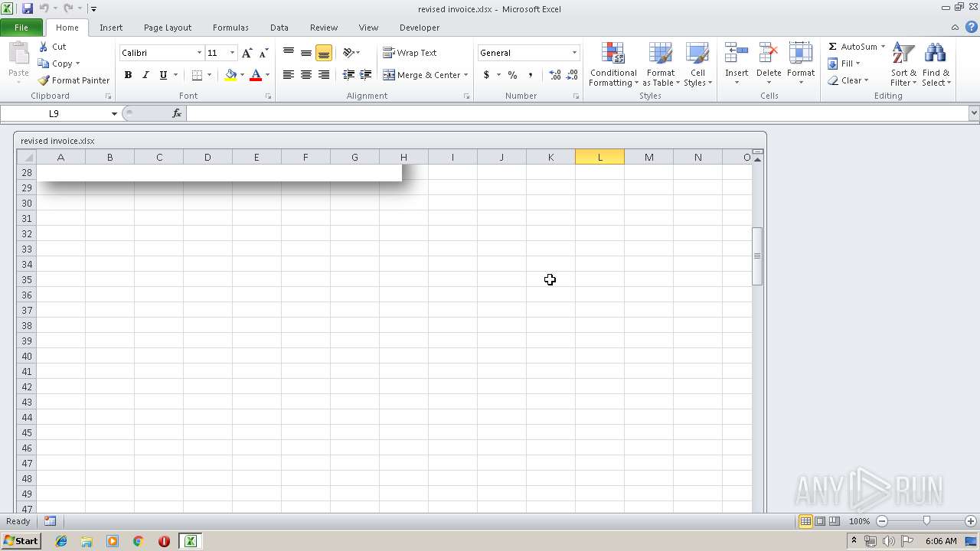Toggle Bottom Align button
This screenshot has width=980, height=551.
pos(324,53)
